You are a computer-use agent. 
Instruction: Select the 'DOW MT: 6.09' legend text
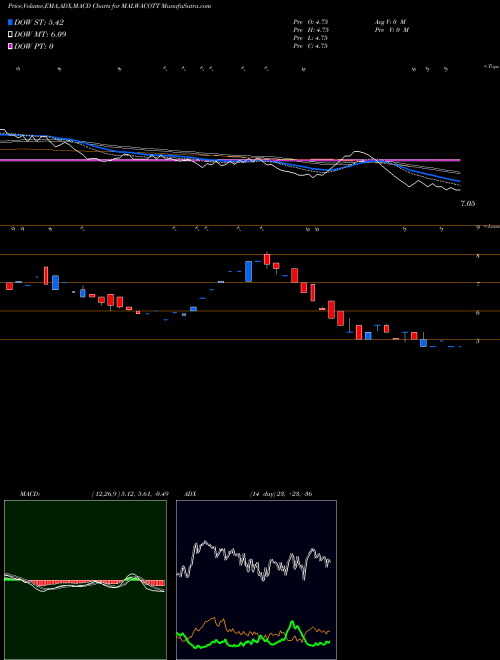pos(40,34)
